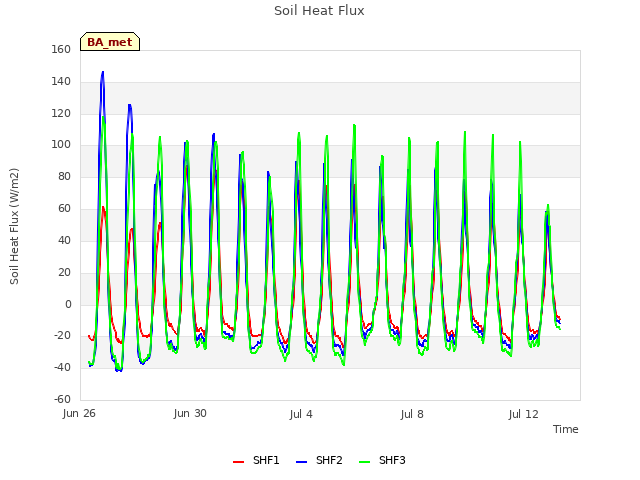Toggle the SHF2 legend entry
640x480 pixels.
click(x=319, y=460)
